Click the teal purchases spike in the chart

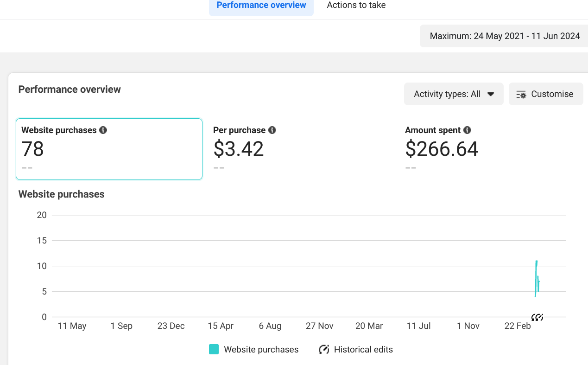click(537, 278)
